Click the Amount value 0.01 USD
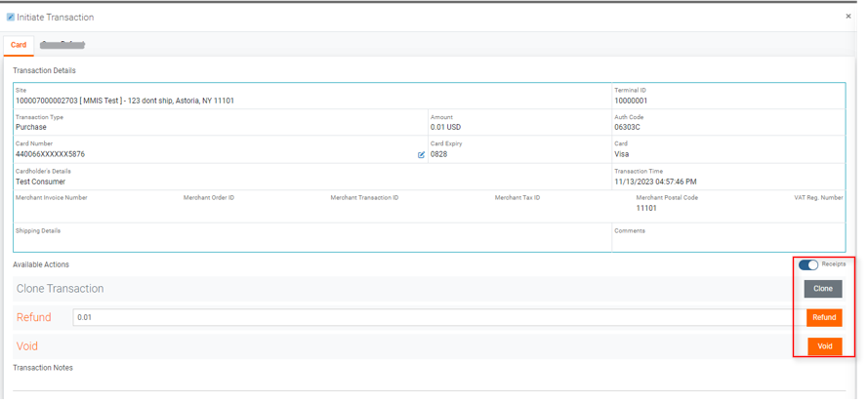Image resolution: width=868 pixels, height=404 pixels. (x=445, y=127)
